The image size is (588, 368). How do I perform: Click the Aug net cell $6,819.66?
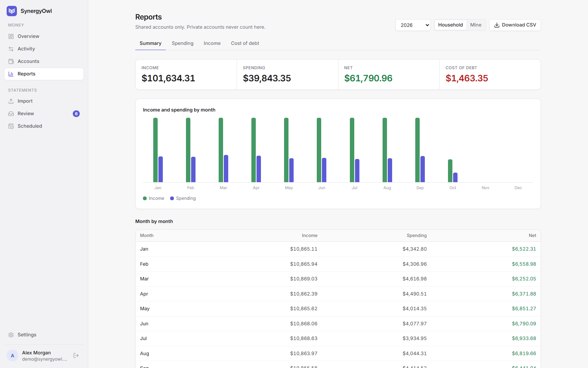tap(524, 354)
